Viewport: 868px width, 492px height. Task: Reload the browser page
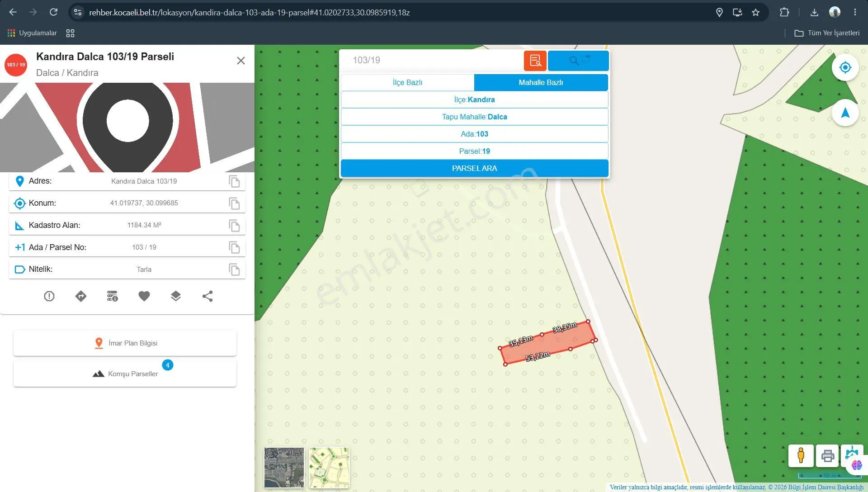(x=53, y=12)
